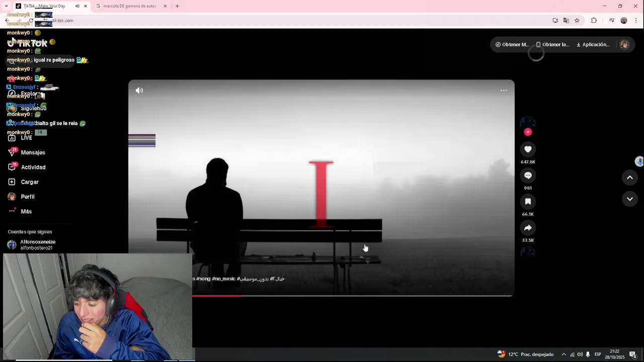
Task: Expand the Más menu in the sidebar
Action: 20,212
